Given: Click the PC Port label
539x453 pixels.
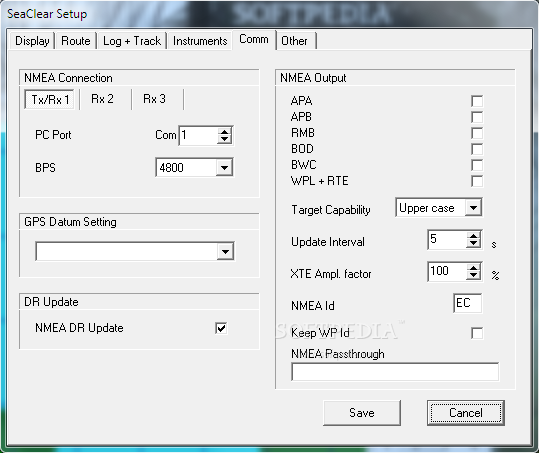Looking at the screenshot, I should point(53,135).
